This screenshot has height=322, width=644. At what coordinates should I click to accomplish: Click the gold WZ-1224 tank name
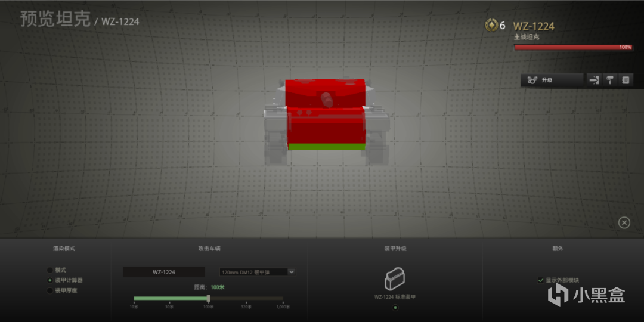[x=534, y=27]
